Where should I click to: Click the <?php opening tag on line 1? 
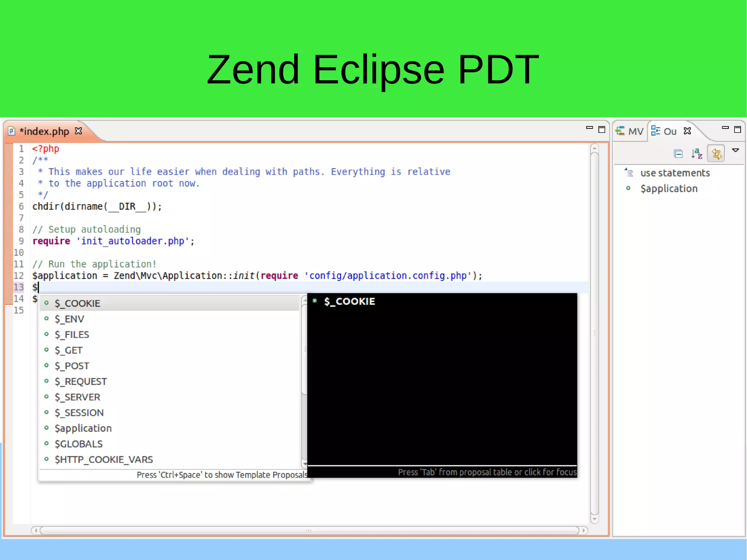46,149
